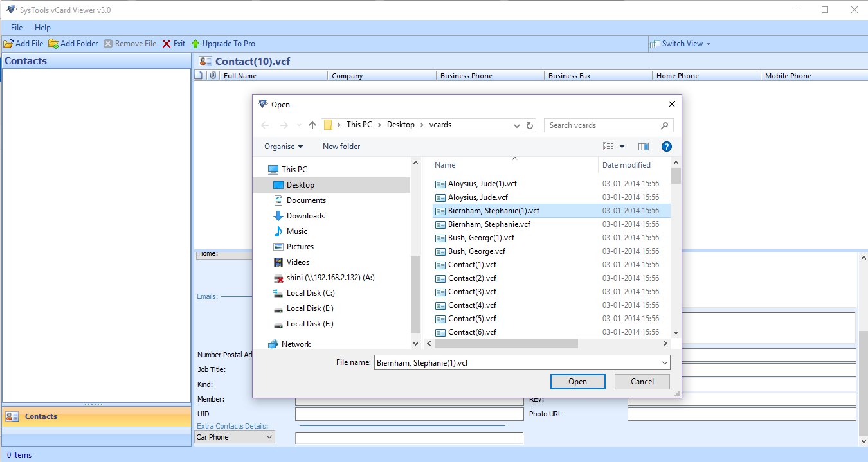Image resolution: width=868 pixels, height=462 pixels.
Task: Click the Open button
Action: [x=577, y=382]
